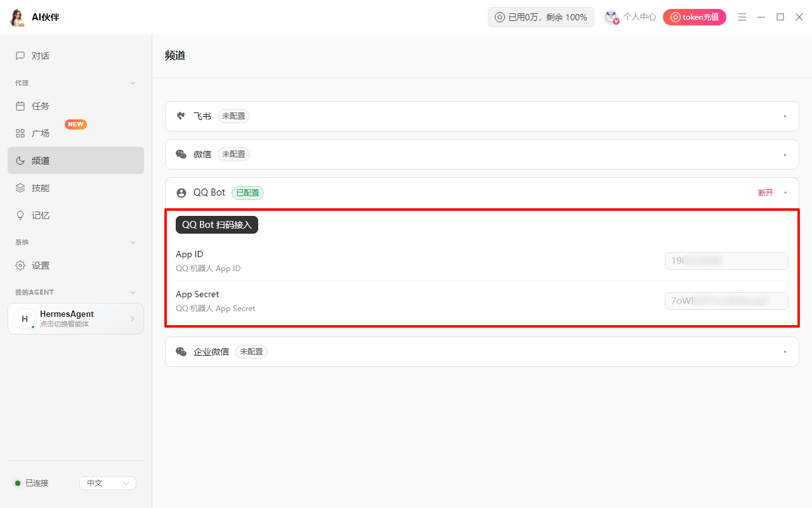Click the 频道 page heading
Image resolution: width=812 pixels, height=508 pixels.
coord(175,55)
